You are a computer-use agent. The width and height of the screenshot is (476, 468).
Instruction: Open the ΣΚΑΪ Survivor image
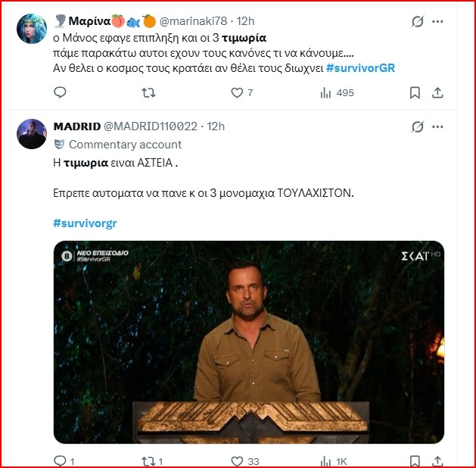tap(249, 341)
